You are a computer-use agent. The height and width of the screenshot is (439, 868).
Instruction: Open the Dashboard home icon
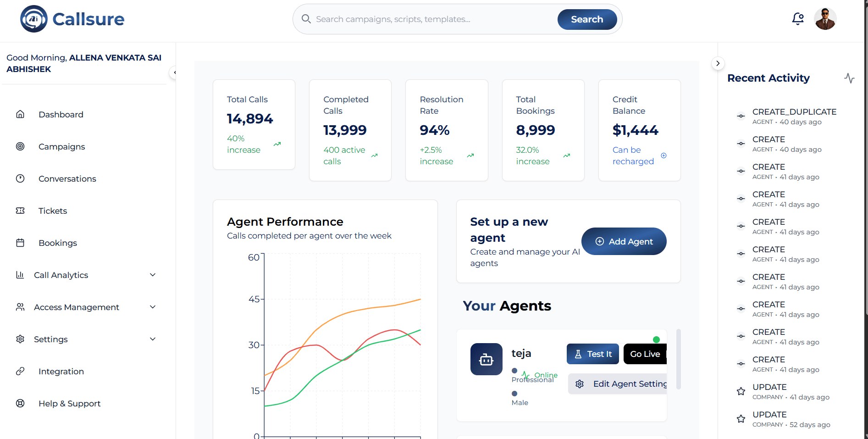[20, 114]
